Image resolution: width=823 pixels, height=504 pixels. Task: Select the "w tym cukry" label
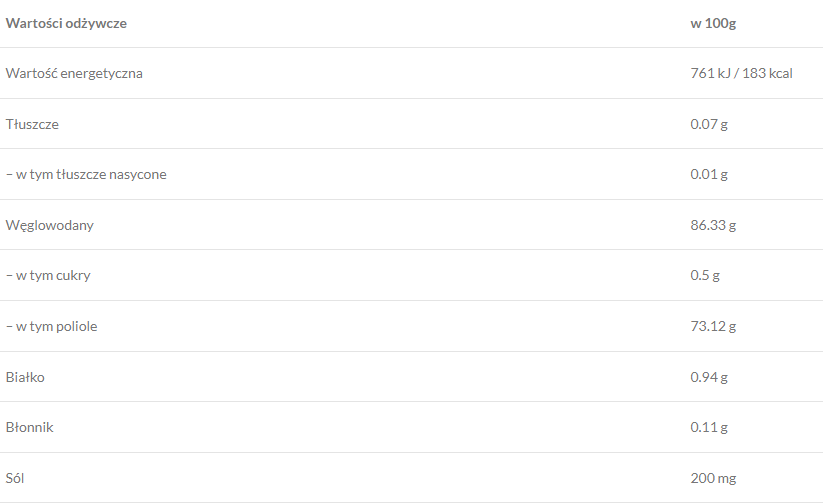pyautogui.click(x=48, y=275)
